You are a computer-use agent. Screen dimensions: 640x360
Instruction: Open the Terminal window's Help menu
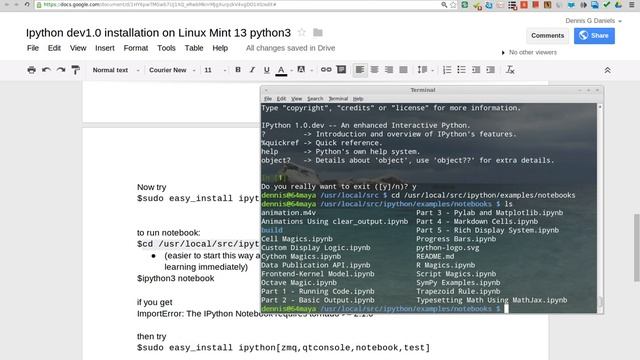coord(358,99)
